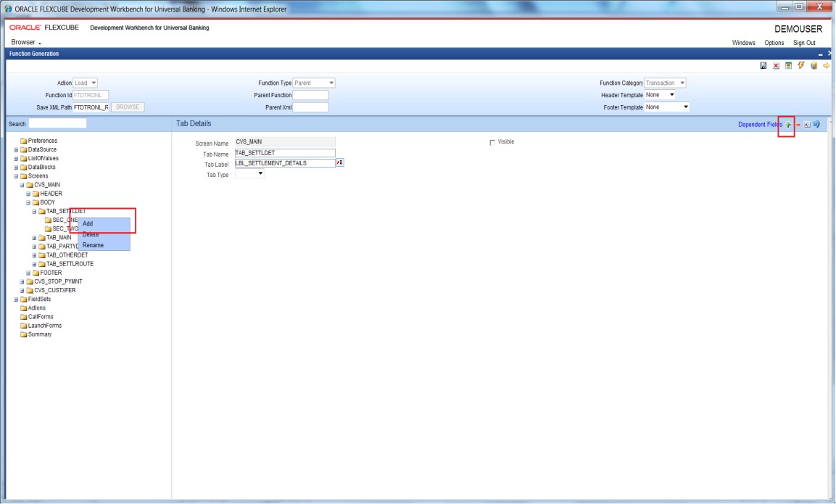Open the Footer Template dropdown
The height and width of the screenshot is (504, 836).
[667, 107]
